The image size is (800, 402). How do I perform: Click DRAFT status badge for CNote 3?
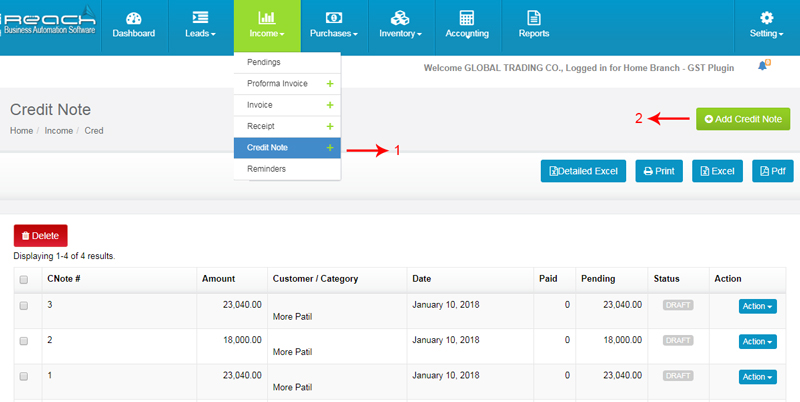(x=678, y=305)
